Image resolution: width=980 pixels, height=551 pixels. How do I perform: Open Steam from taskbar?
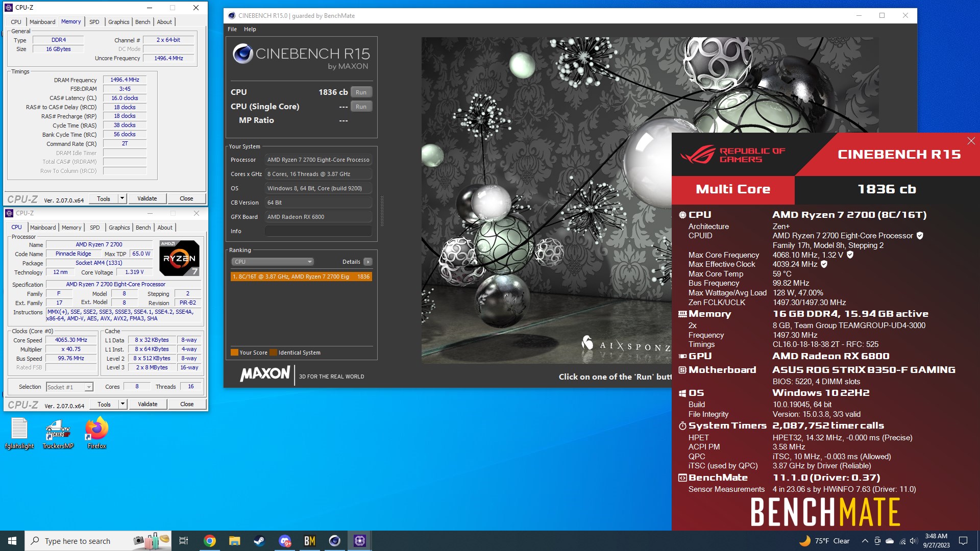259,541
